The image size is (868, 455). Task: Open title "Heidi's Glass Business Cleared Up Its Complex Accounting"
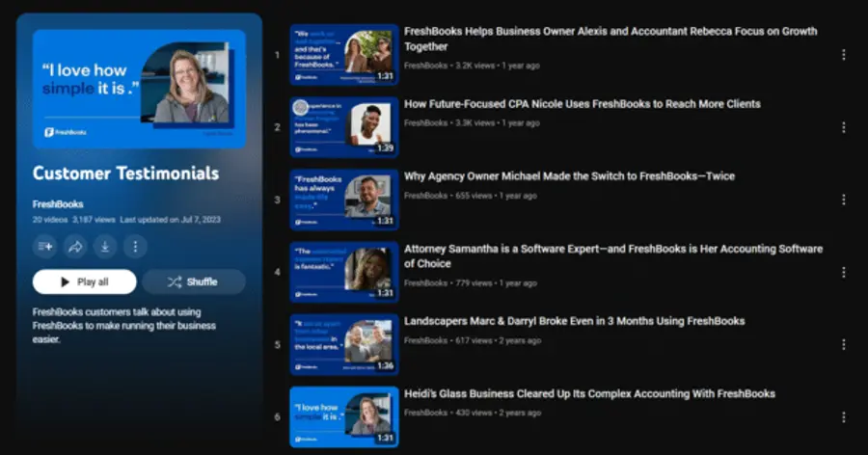pos(589,393)
